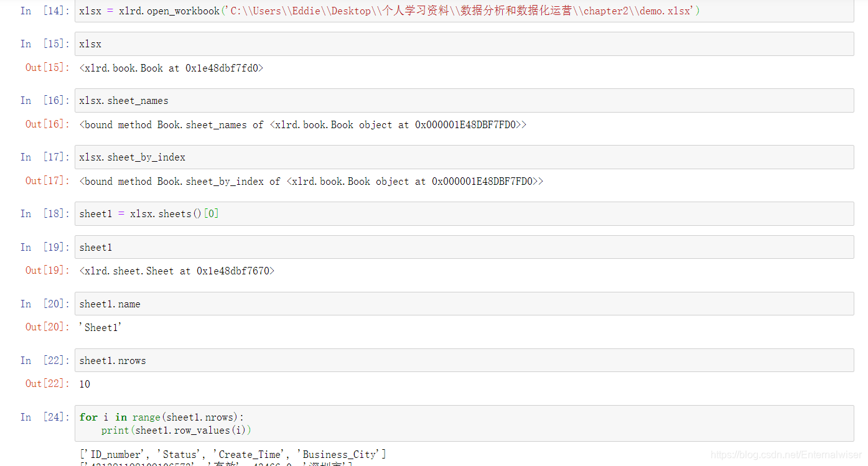Click the In [24] prompt label

tap(45, 417)
